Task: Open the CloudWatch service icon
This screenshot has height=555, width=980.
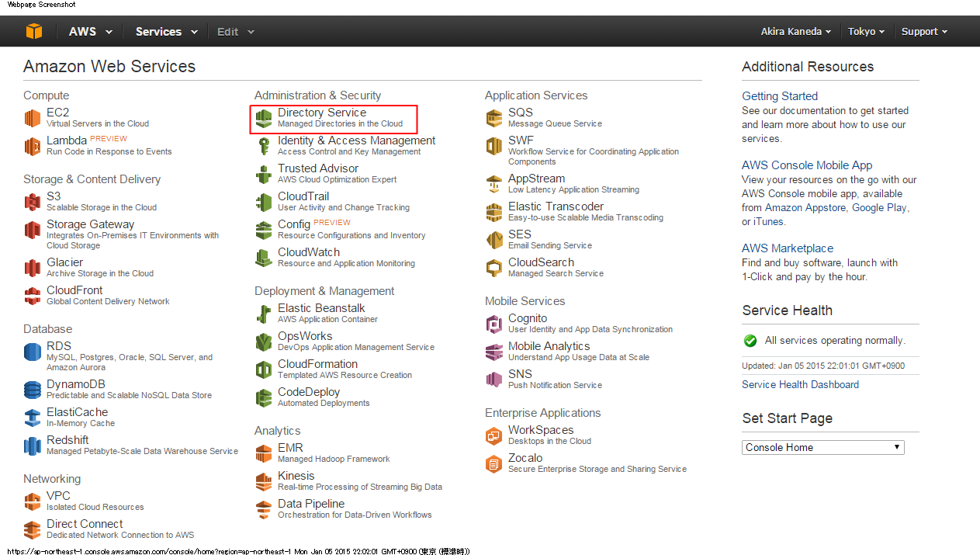Action: click(x=264, y=258)
